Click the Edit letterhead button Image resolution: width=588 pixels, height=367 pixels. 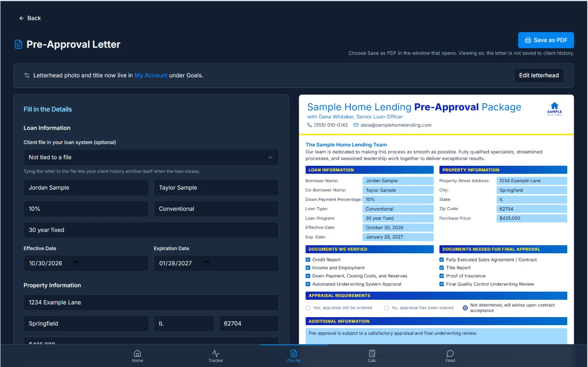539,75
